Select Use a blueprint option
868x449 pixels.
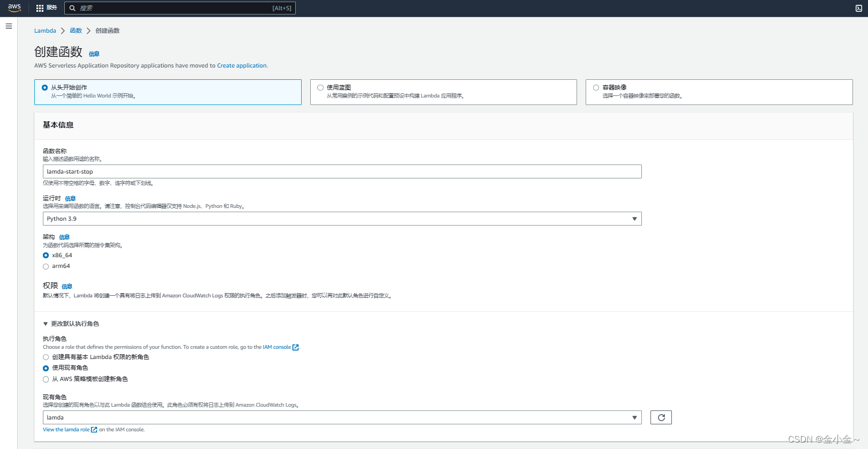(444, 92)
